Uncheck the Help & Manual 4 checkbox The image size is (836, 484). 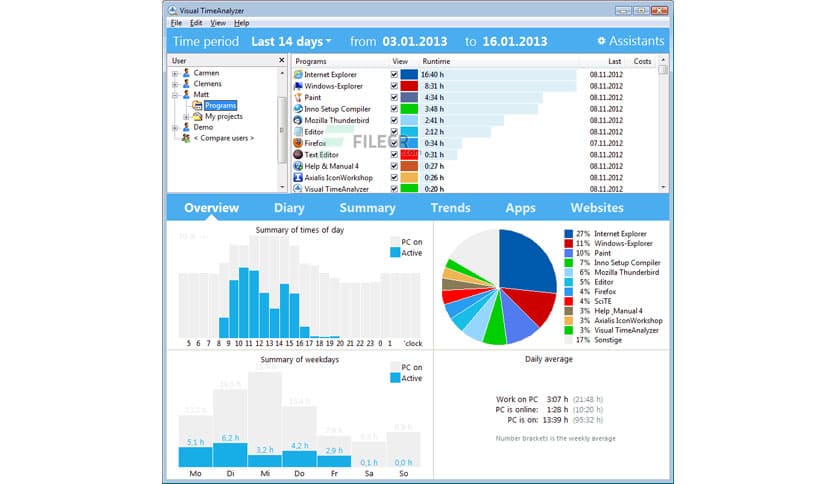tap(394, 166)
